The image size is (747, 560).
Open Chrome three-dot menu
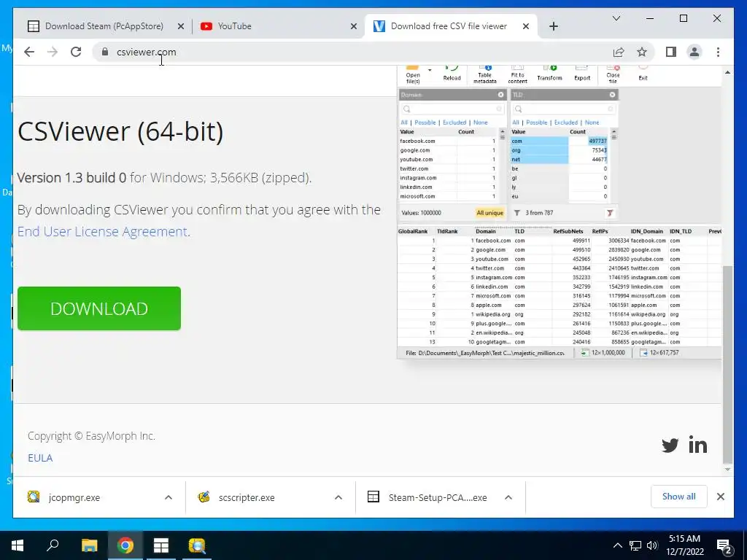coord(718,52)
